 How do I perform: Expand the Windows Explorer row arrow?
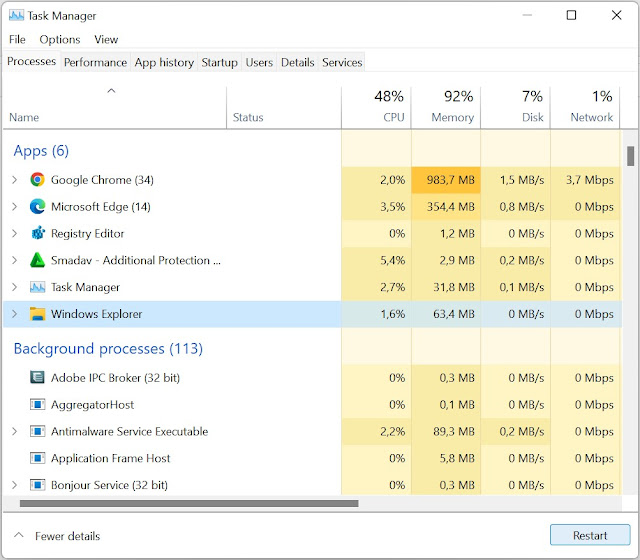(x=15, y=314)
